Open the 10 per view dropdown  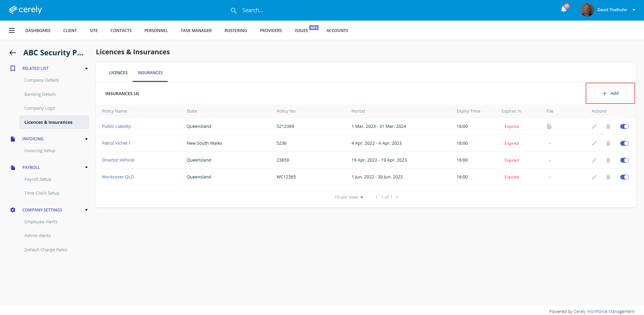[349, 197]
